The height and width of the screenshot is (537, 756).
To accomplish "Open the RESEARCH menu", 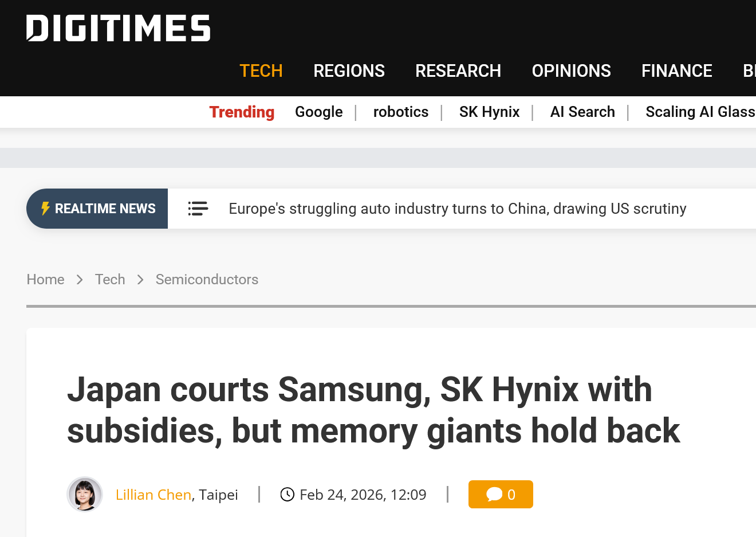I will point(458,70).
